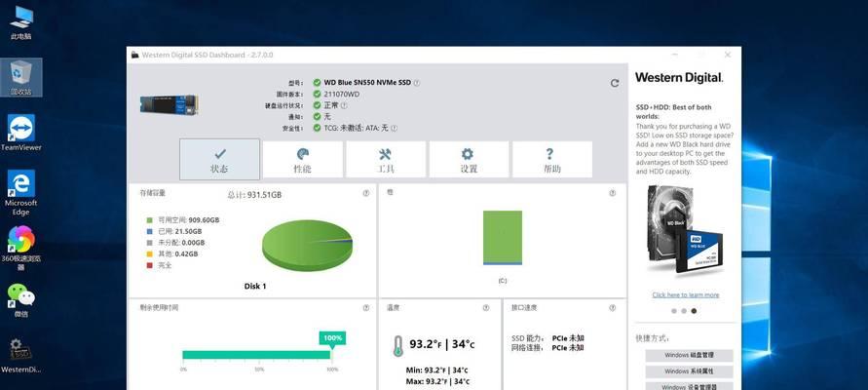Select the first ad carousel dot
Image resolution: width=868 pixels, height=390 pixels.
(x=674, y=311)
